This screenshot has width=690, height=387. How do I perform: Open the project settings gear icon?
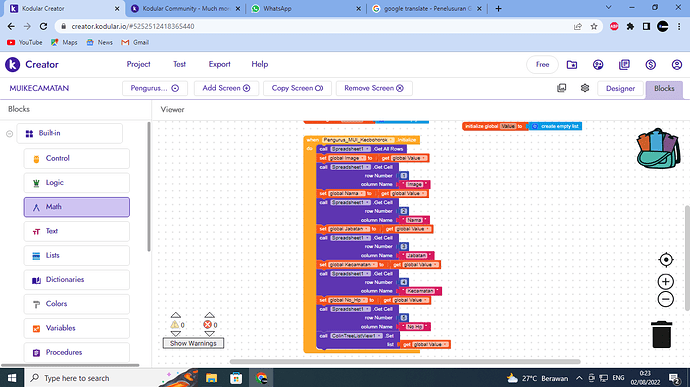585,88
